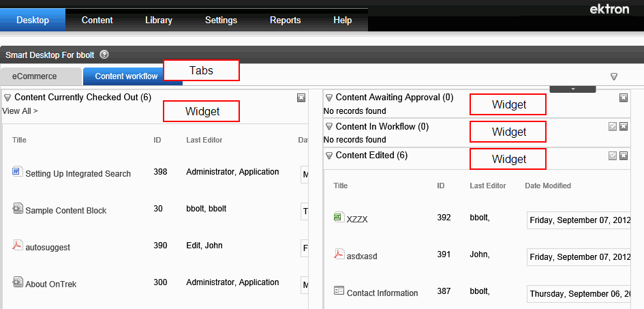Image resolution: width=644 pixels, height=309 pixels.
Task: Click the PDF icon next to asdxasd
Action: point(339,254)
